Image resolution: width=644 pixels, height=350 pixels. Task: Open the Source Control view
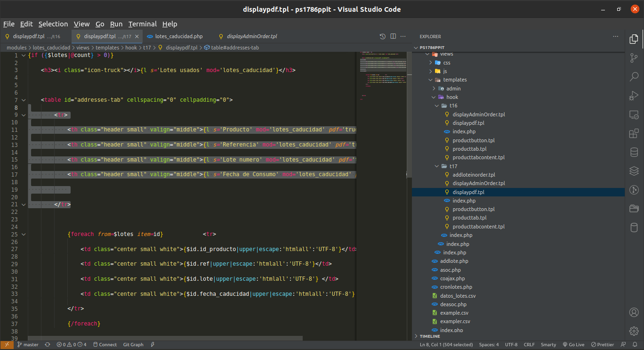point(634,58)
